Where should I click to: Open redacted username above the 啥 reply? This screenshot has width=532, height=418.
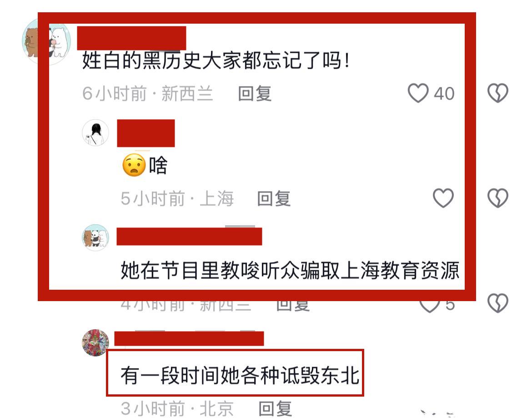point(146,133)
